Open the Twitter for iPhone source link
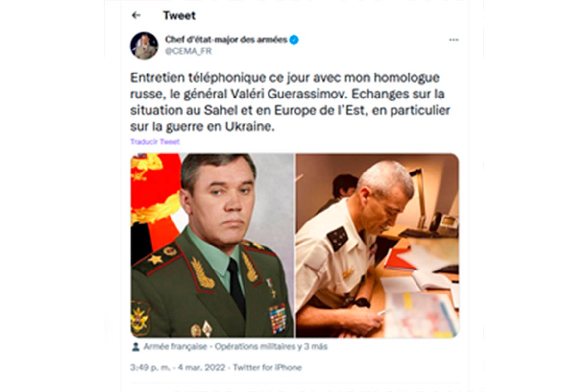Viewport: 588px width, 392px height. [x=268, y=367]
